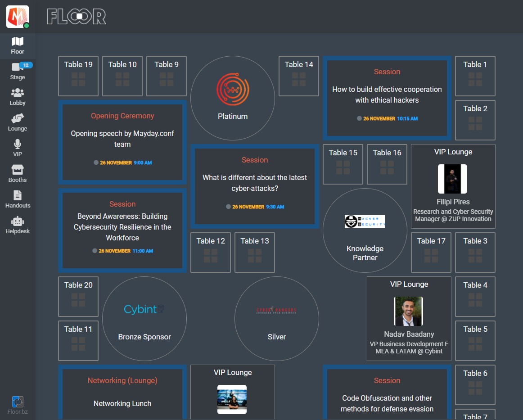The width and height of the screenshot is (523, 420).
Task: Join Table 16
Action: pyautogui.click(x=387, y=164)
